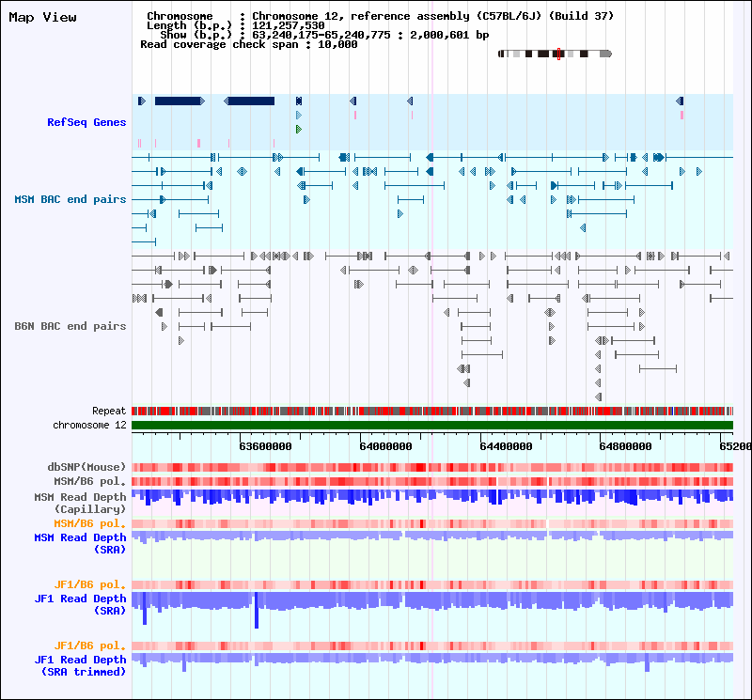Viewport: 752px width, 700px height.
Task: Open the RefSeq Genes track label
Action: click(86, 122)
